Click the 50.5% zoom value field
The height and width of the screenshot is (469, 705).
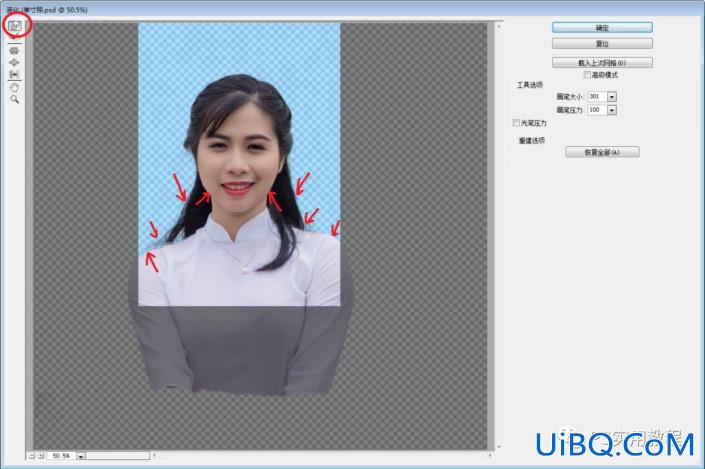click(x=61, y=456)
